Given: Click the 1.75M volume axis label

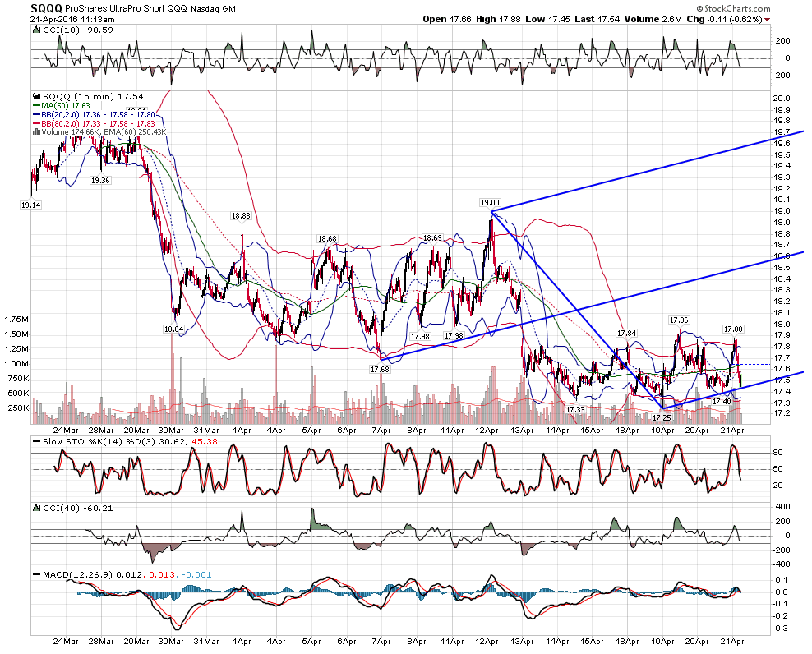Looking at the screenshot, I should tap(16, 319).
